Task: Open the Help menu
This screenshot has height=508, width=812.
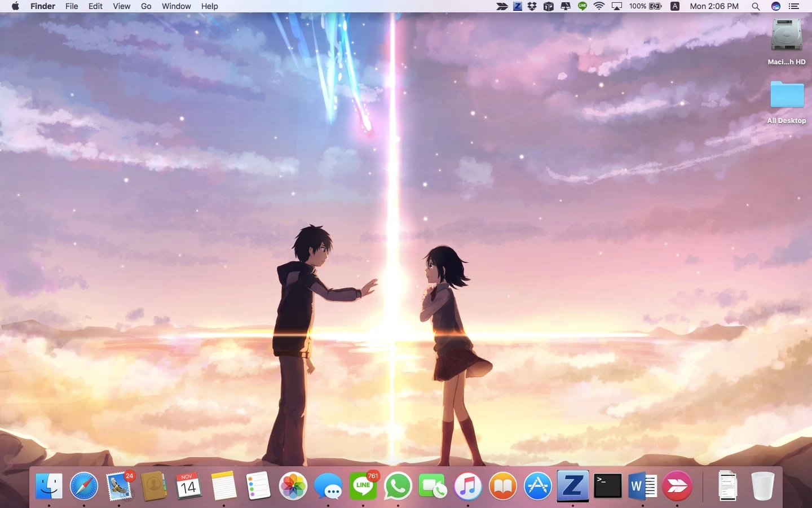Action: (x=210, y=6)
